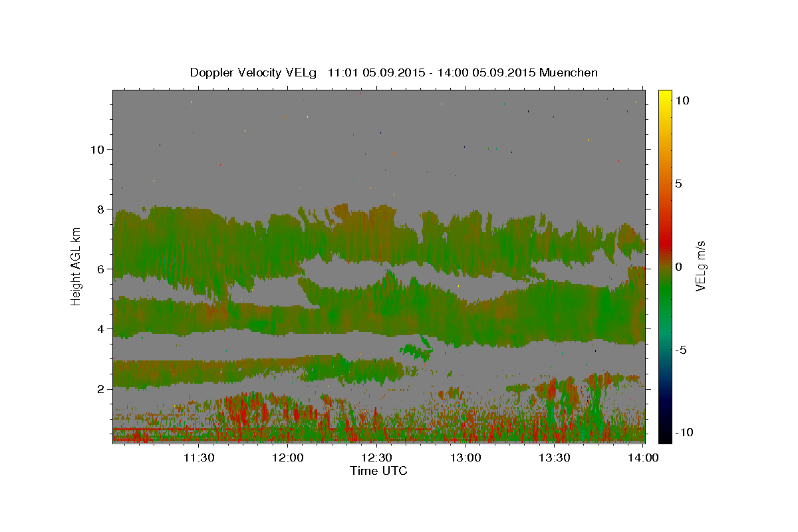Click the colorbar tick value -10
798x532 pixels.
tap(684, 432)
